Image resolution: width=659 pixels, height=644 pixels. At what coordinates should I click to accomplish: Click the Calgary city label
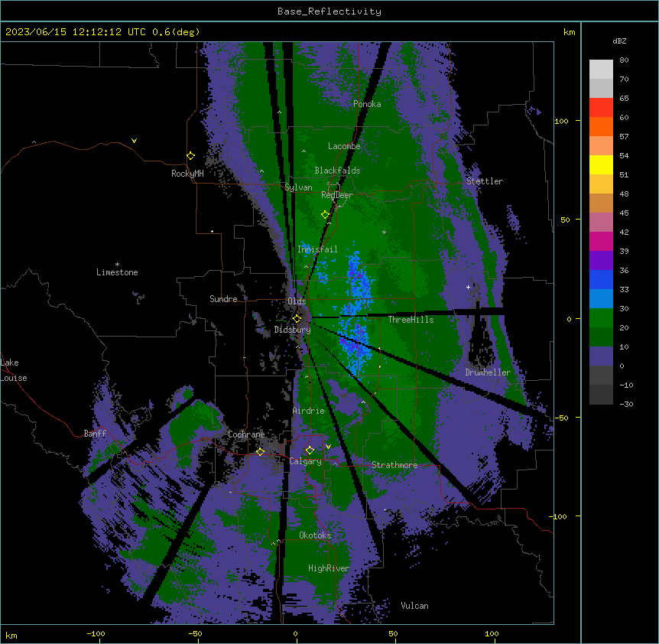point(306,461)
